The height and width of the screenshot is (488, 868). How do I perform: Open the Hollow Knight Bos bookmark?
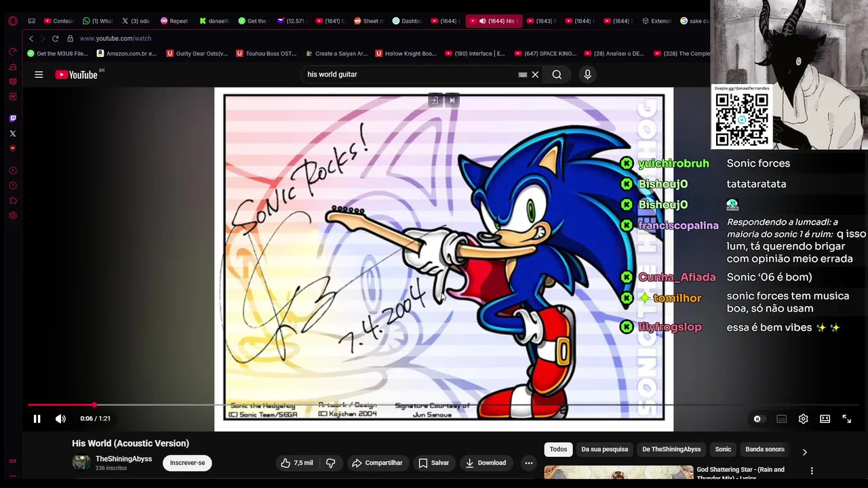point(406,54)
